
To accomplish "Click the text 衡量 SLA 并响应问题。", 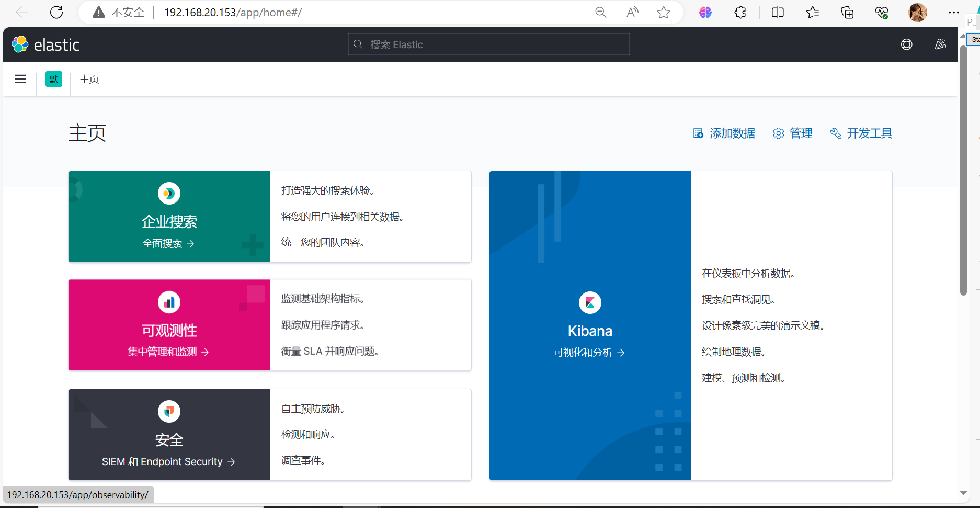I will tap(330, 352).
